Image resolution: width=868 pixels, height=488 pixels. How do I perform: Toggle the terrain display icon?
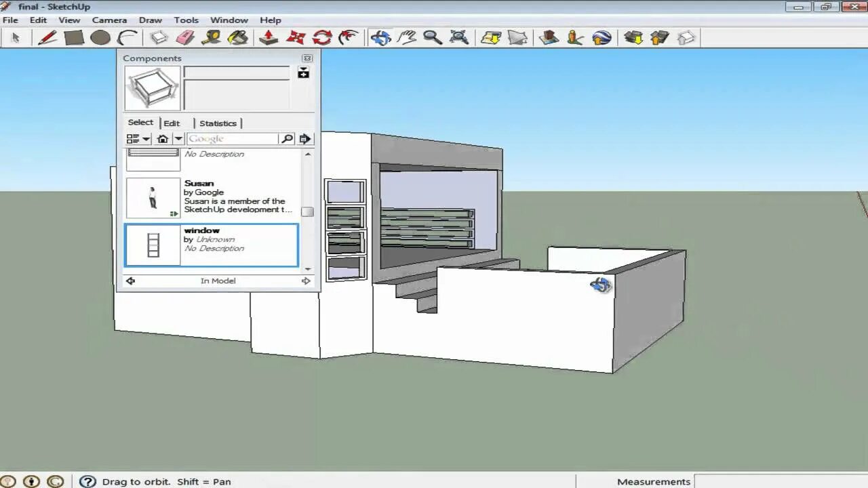click(x=517, y=37)
